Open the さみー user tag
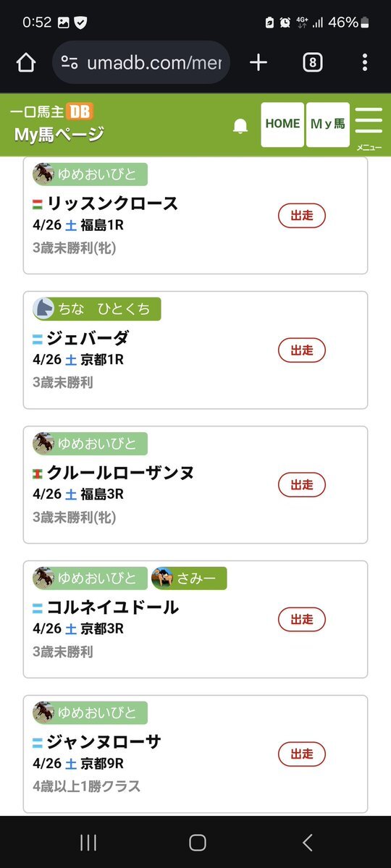Screen dimensions: 391x868 (x=189, y=578)
